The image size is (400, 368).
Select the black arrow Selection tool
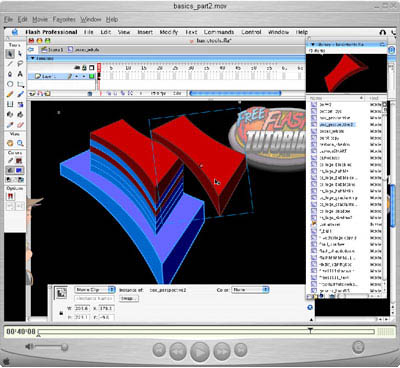[10, 54]
